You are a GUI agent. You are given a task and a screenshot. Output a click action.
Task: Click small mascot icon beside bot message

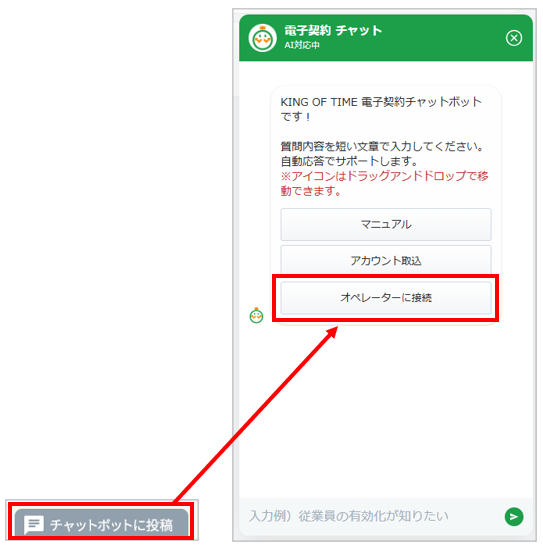click(x=256, y=316)
